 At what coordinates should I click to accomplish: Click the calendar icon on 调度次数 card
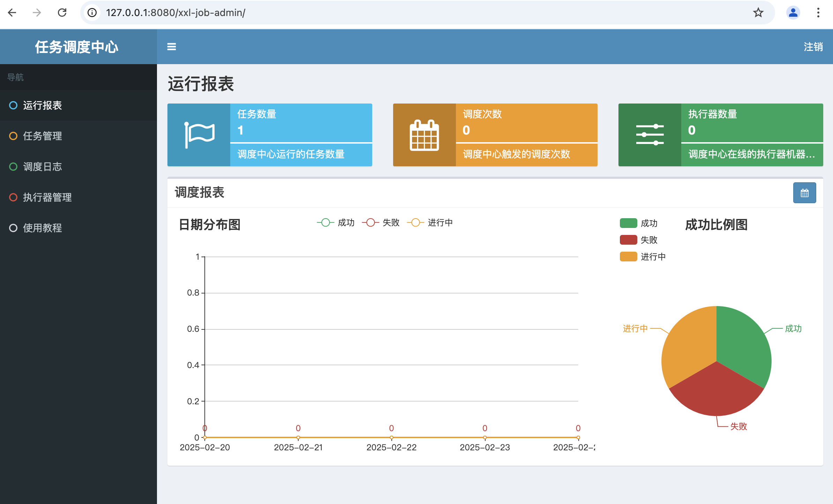424,135
